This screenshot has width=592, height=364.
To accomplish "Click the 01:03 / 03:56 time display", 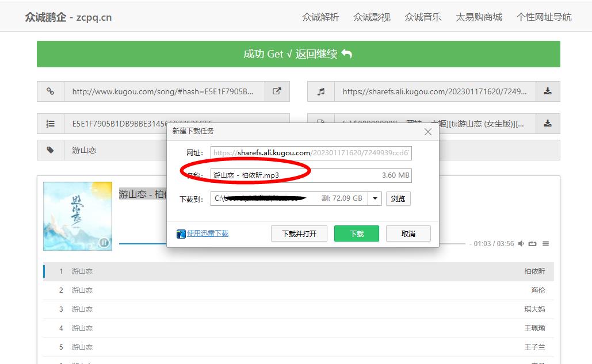I will (494, 244).
